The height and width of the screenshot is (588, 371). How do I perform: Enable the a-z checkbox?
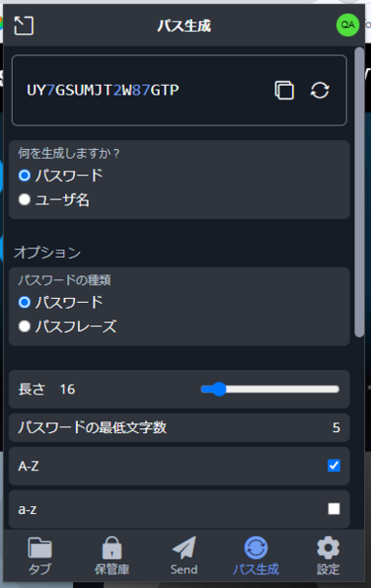[334, 509]
